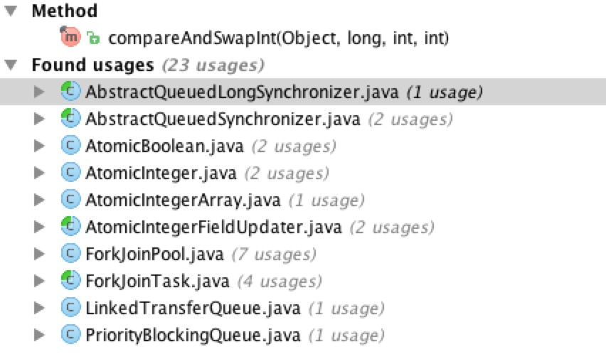Click the green lock icon next to compareAndSwapInt
The width and height of the screenshot is (606, 364).
pos(93,38)
